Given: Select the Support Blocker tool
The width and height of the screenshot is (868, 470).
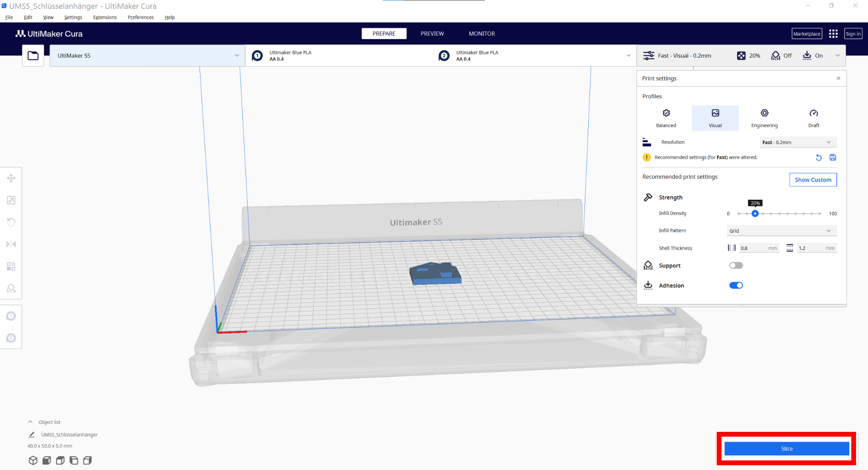Looking at the screenshot, I should point(11,288).
